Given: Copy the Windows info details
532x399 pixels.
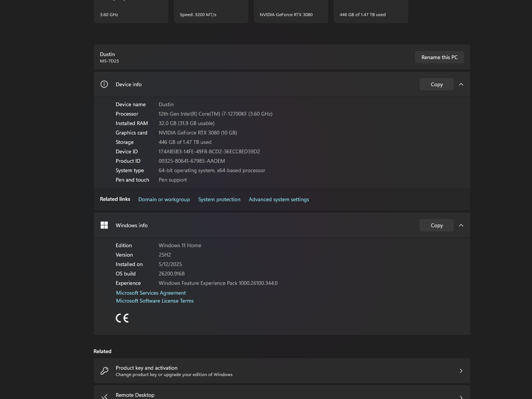Looking at the screenshot, I should (437, 225).
